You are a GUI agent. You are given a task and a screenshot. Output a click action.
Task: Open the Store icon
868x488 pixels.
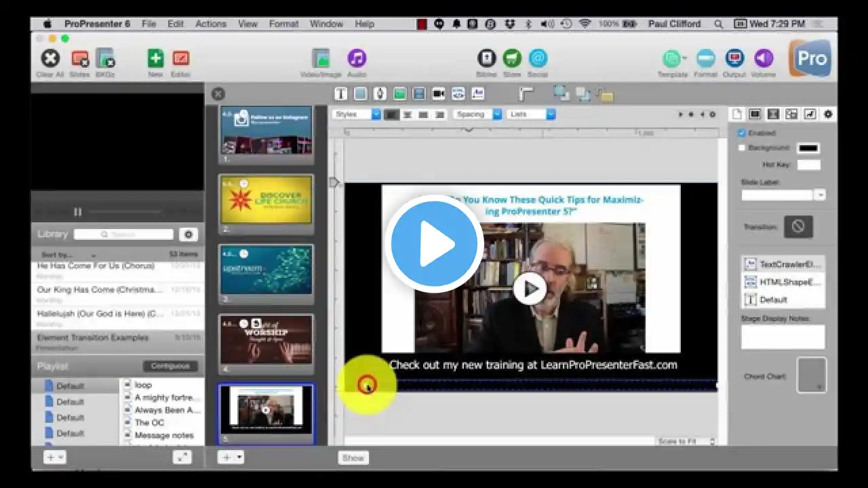pyautogui.click(x=512, y=59)
